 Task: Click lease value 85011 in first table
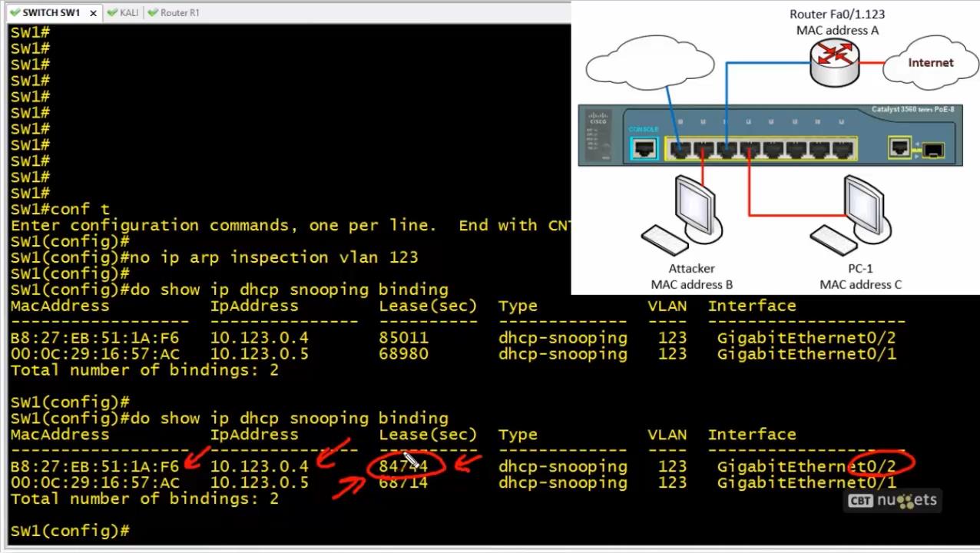[403, 338]
